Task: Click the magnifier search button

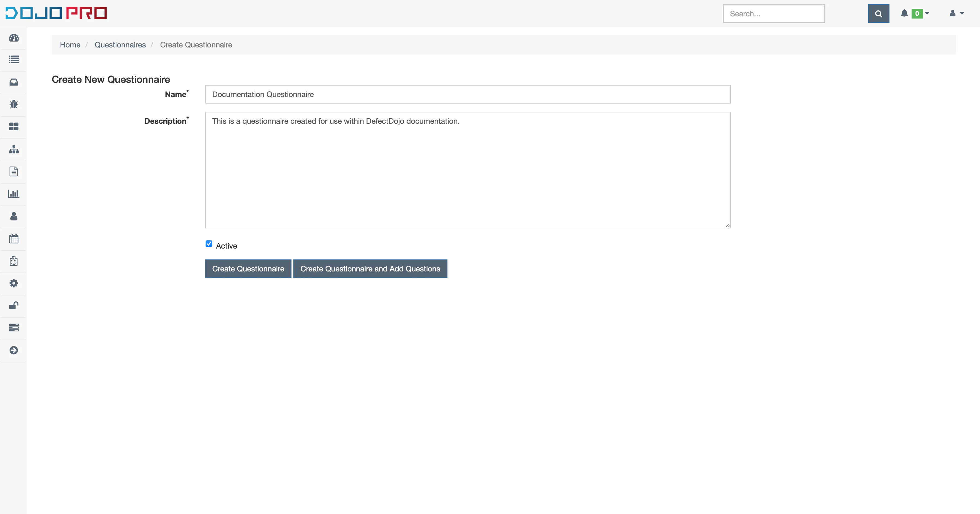Action: point(878,14)
